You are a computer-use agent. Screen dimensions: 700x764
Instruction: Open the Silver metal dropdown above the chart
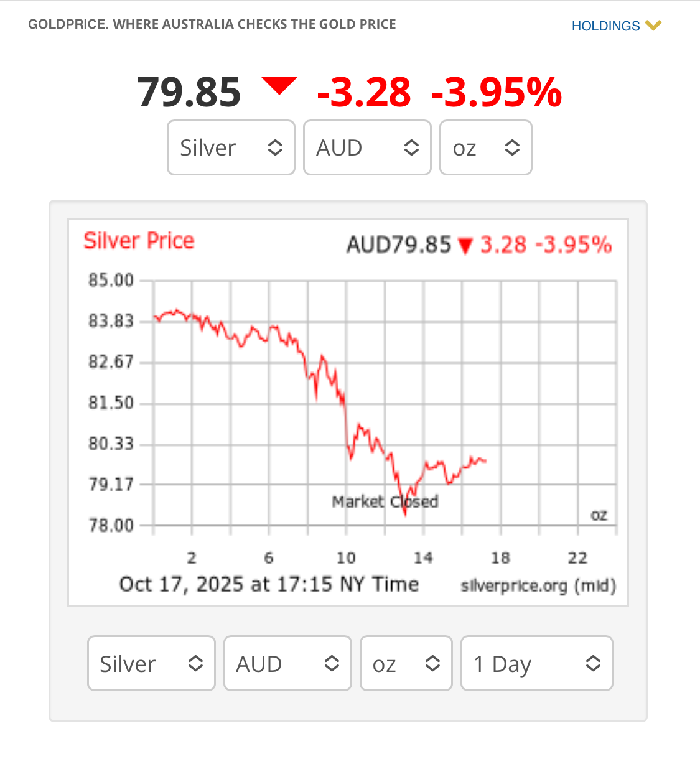pyautogui.click(x=231, y=147)
